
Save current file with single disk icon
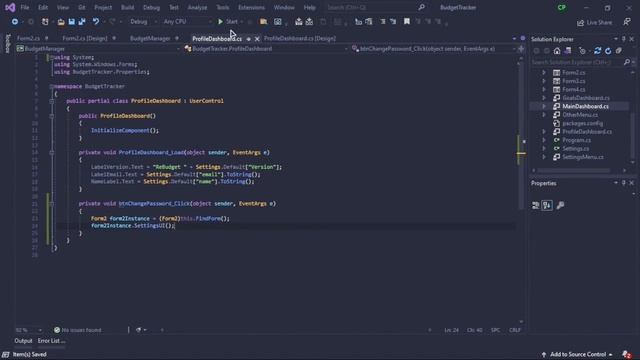pyautogui.click(x=71, y=22)
